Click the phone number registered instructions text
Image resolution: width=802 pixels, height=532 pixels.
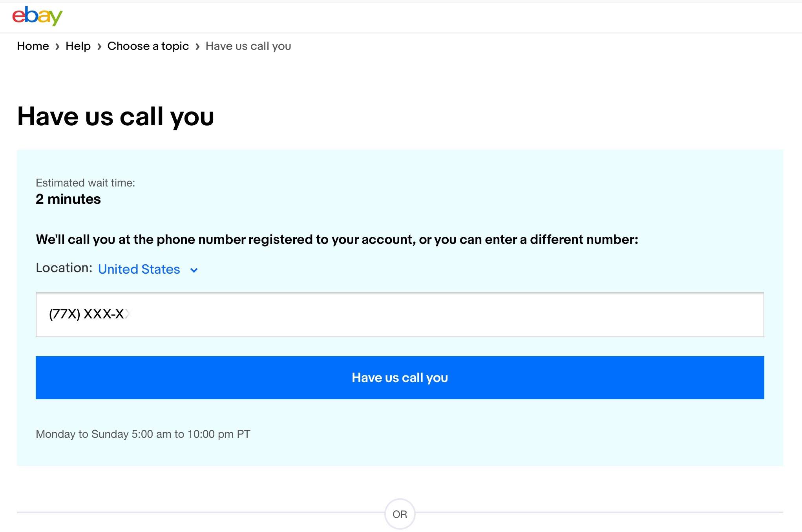[337, 239]
